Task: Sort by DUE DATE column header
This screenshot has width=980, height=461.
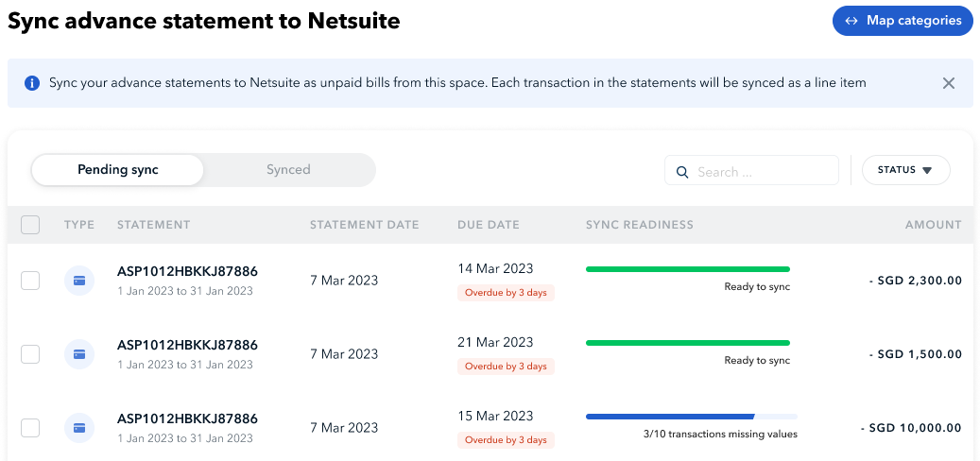Action: pos(489,225)
